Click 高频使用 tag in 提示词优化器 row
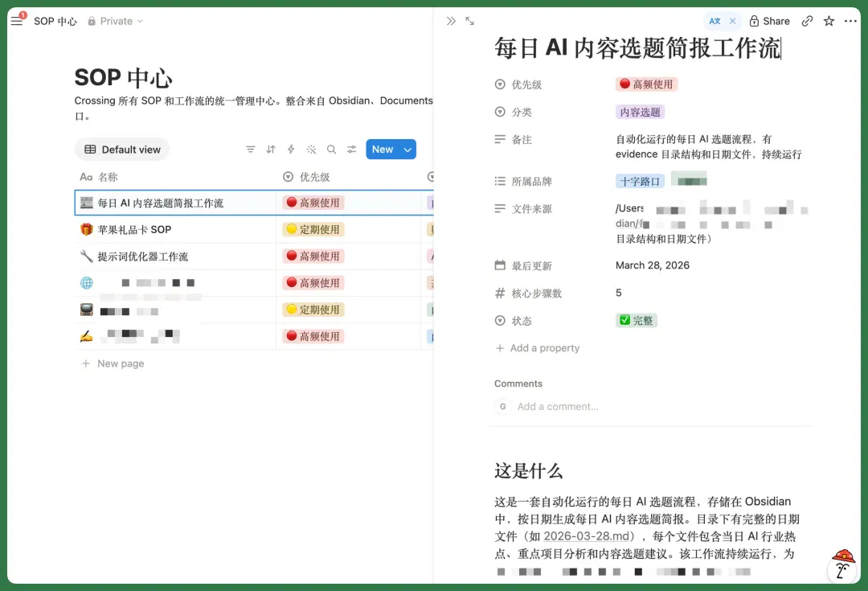The width and height of the screenshot is (868, 591). click(313, 257)
